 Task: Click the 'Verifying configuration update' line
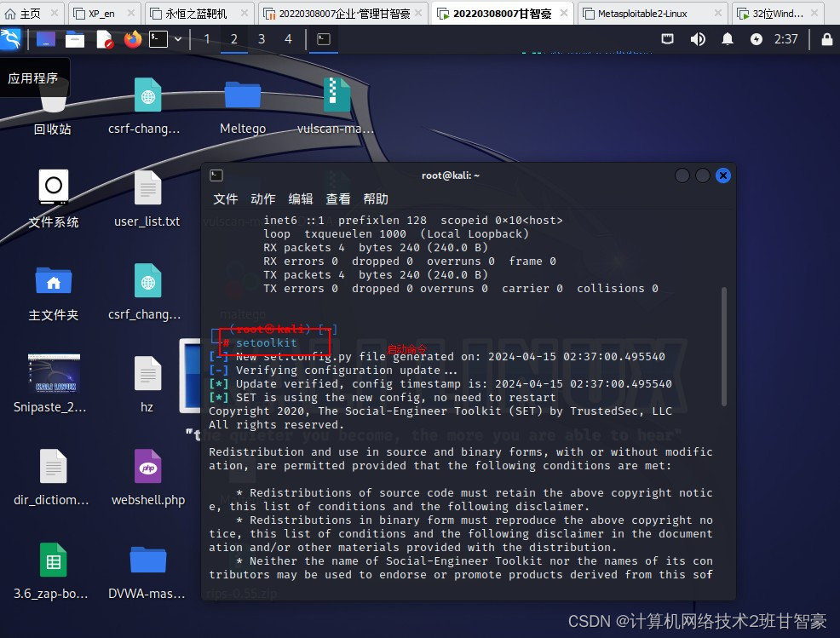pos(333,371)
